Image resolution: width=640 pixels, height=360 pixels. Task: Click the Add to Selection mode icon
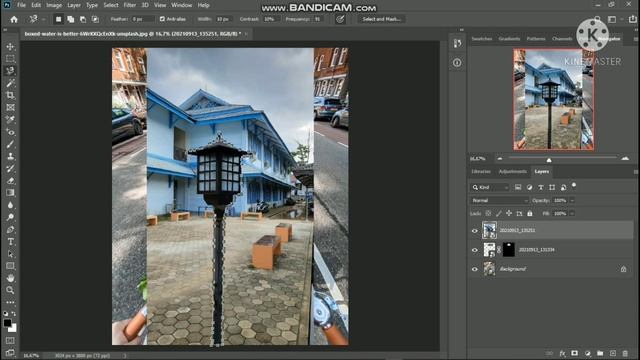[71, 19]
